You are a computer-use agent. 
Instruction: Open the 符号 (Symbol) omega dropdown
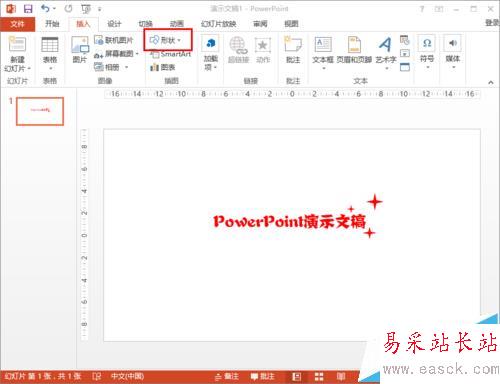point(427,52)
